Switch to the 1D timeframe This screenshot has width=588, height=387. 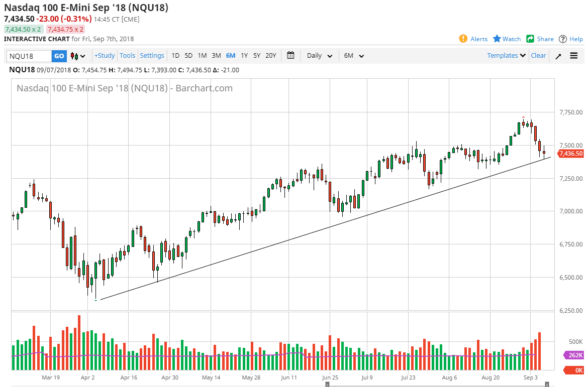click(x=175, y=56)
